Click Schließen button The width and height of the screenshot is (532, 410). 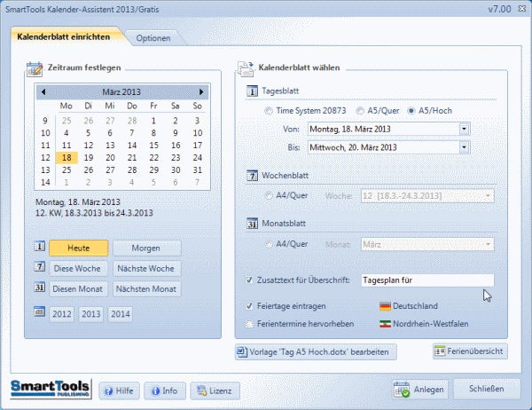[x=487, y=389]
